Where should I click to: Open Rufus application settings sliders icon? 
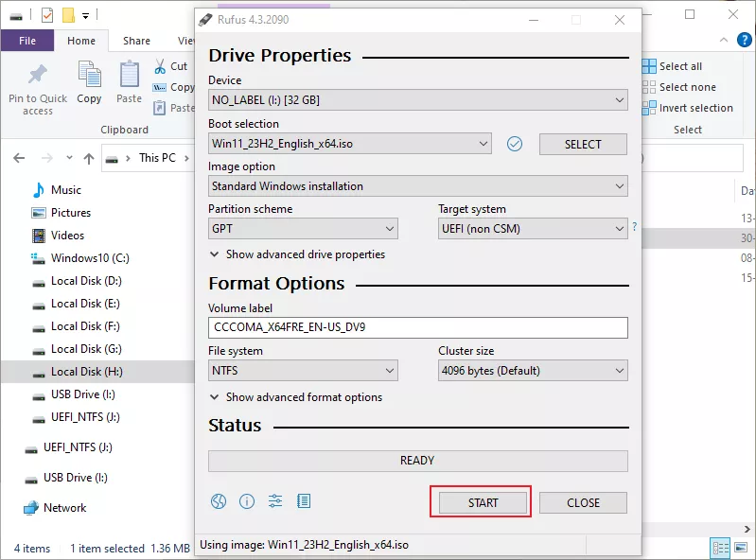pyautogui.click(x=275, y=501)
